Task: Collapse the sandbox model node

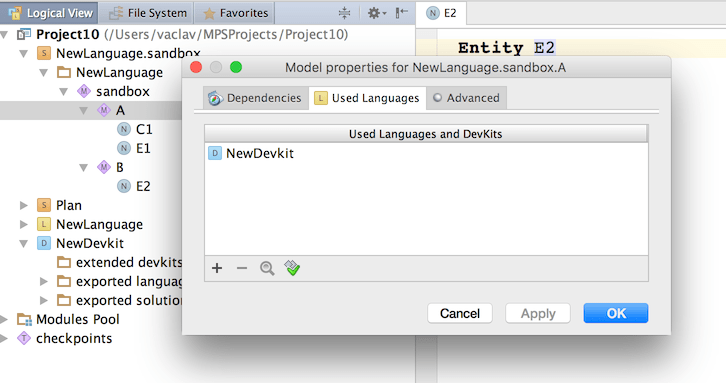Action: (x=63, y=92)
